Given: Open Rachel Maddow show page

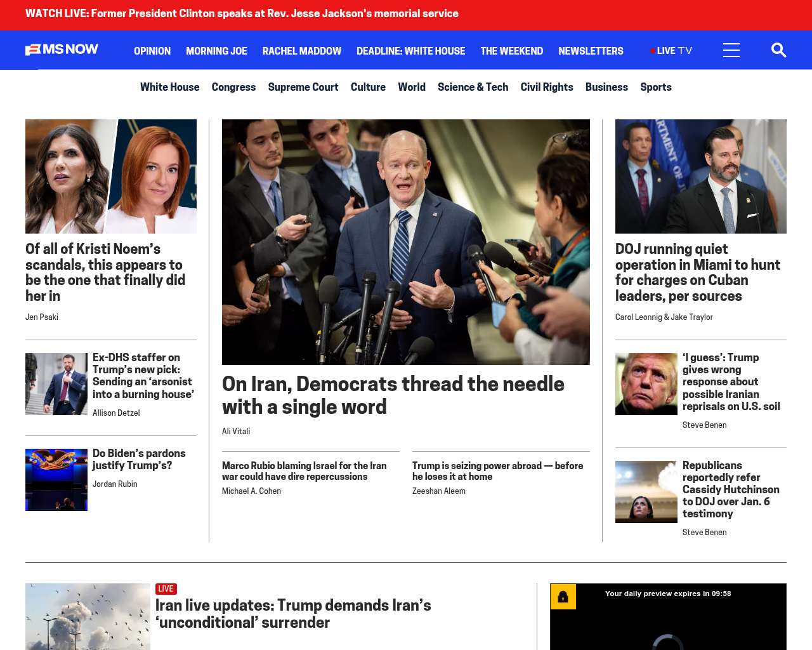Looking at the screenshot, I should 302,51.
